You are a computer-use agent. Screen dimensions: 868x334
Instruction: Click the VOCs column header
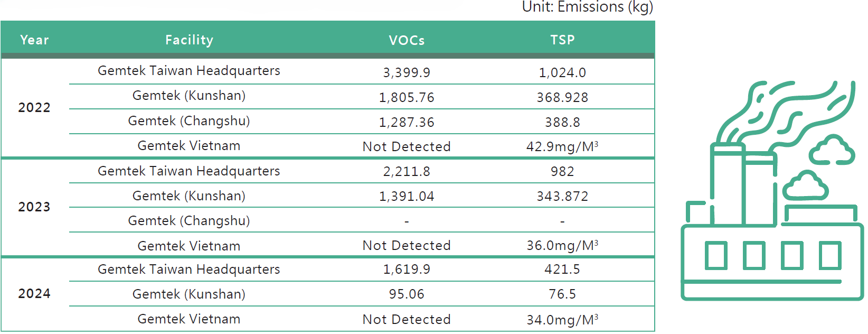[407, 40]
